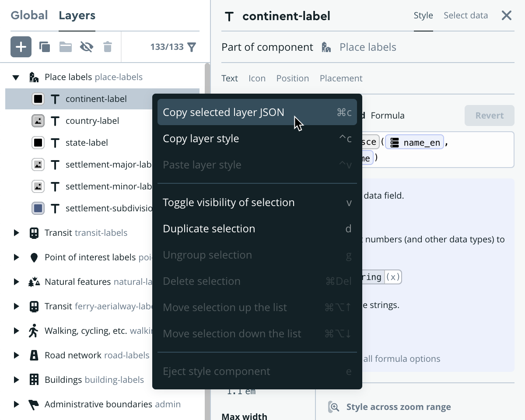
Task: Click the state-label color swatch
Action: tap(38, 143)
